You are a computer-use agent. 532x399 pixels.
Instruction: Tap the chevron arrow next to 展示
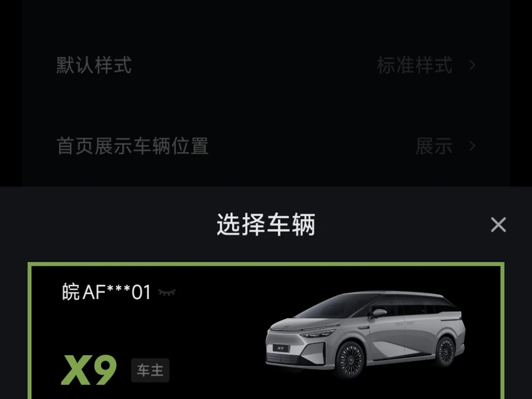[472, 146]
